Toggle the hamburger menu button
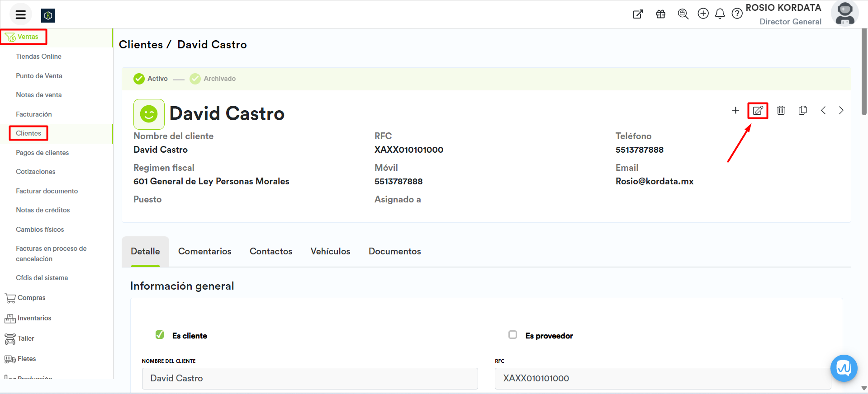 pos(21,14)
